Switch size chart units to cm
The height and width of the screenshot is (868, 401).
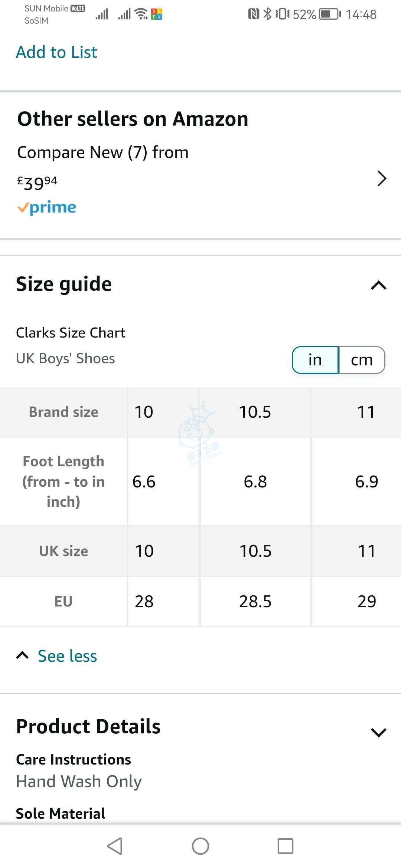(x=362, y=360)
